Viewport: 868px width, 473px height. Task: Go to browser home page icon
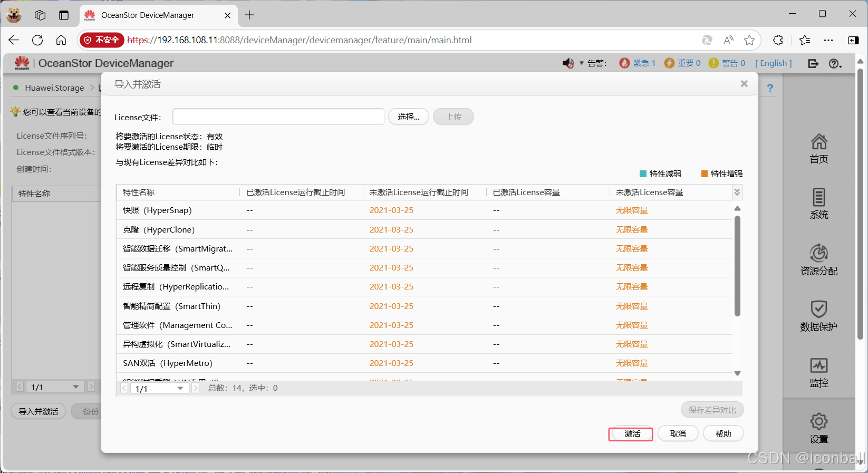(x=61, y=40)
